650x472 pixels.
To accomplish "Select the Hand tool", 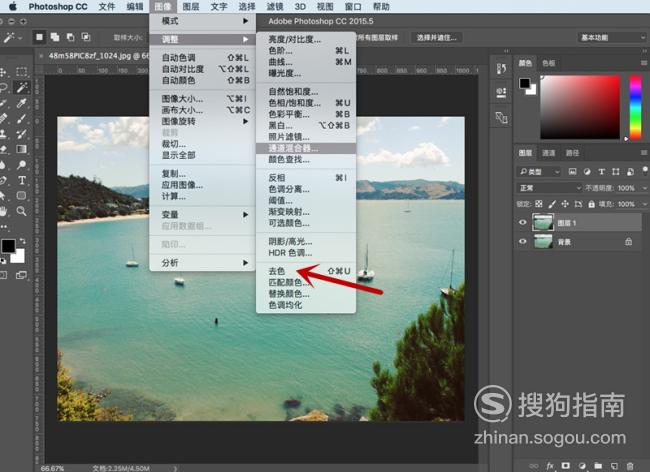I will point(3,211).
